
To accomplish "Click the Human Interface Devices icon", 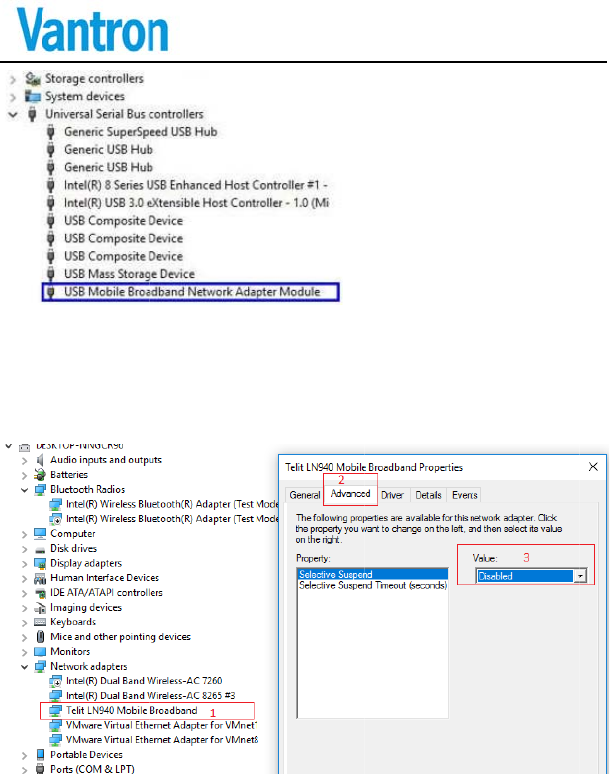I will [40, 578].
